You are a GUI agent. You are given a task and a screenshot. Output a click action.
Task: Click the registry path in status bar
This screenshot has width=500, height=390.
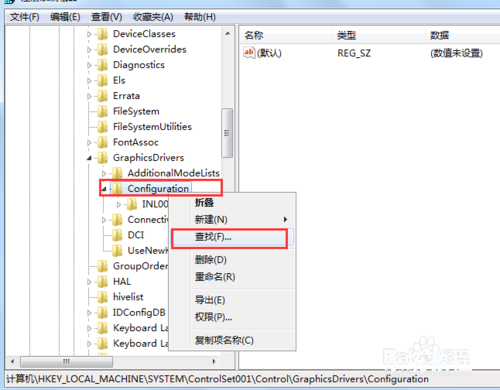[x=217, y=379]
